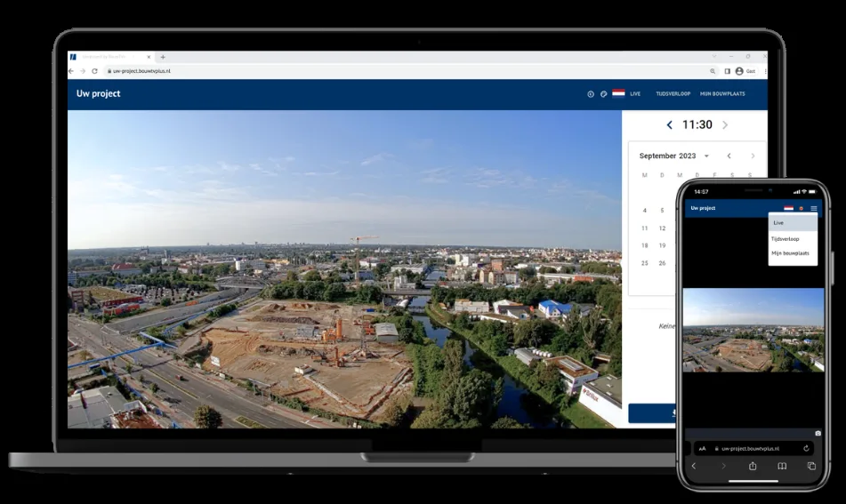Select day 4 in the calendar

[x=644, y=211]
